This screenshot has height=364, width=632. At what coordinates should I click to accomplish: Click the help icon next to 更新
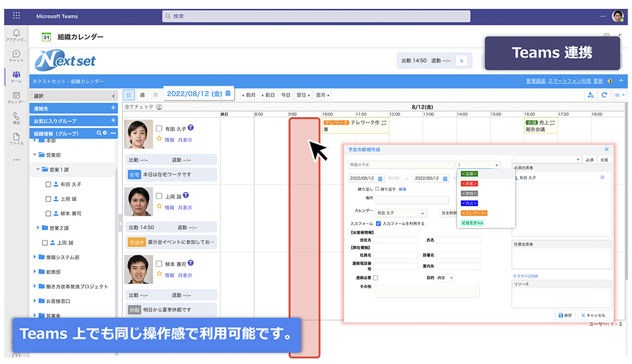click(611, 81)
